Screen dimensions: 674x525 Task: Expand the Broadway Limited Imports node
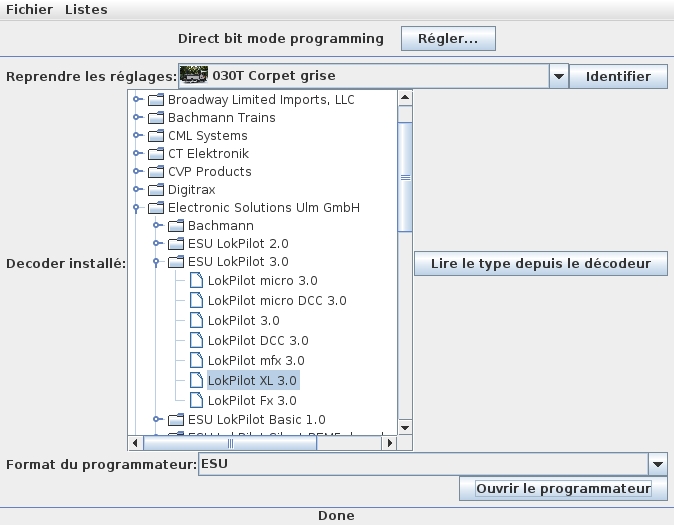(137, 99)
